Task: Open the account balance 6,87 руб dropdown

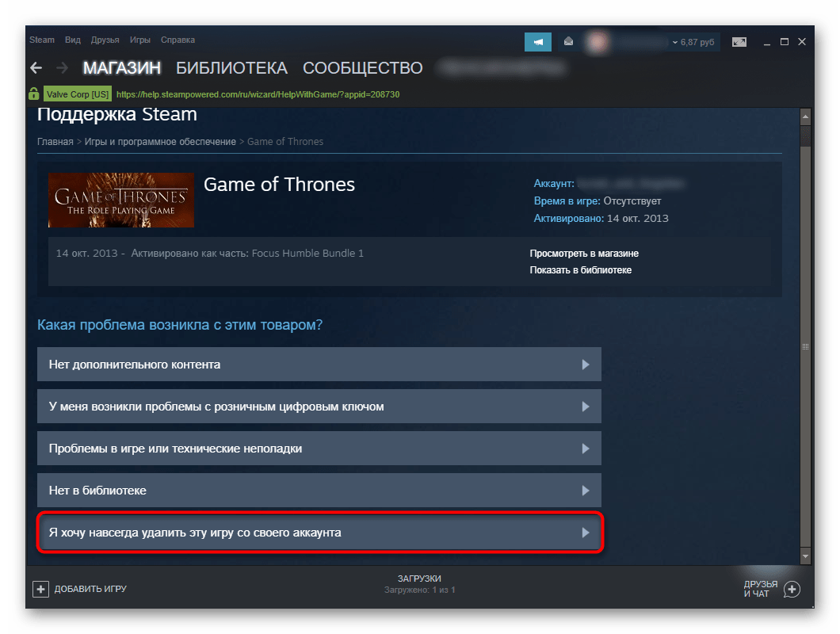Action: (693, 42)
